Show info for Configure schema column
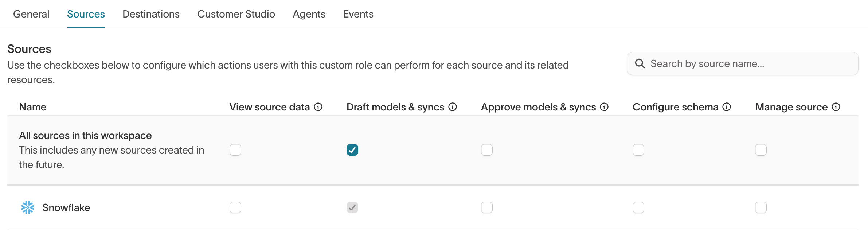 [x=727, y=107]
